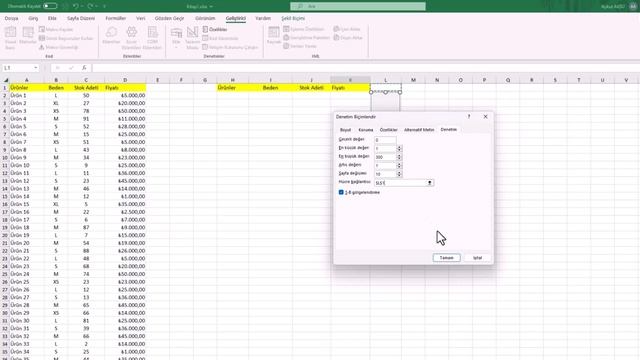
Task: Click the En büyük değer input field
Action: pos(385,157)
